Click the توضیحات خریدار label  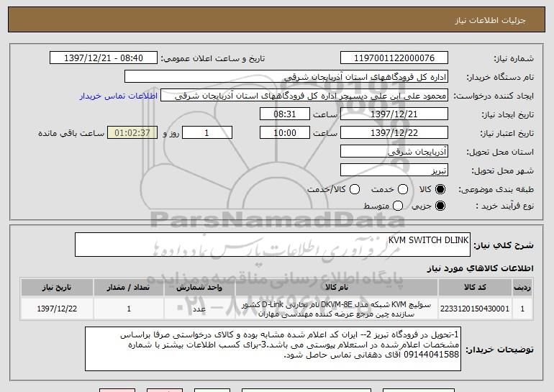point(499,350)
